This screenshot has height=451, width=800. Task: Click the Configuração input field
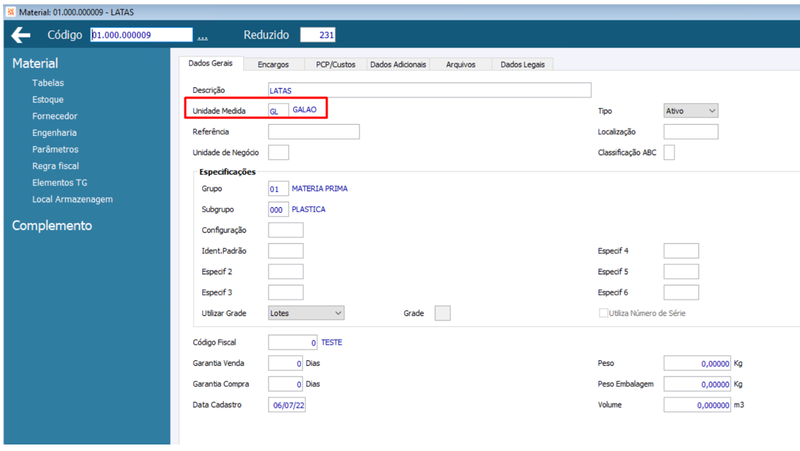[x=286, y=230]
